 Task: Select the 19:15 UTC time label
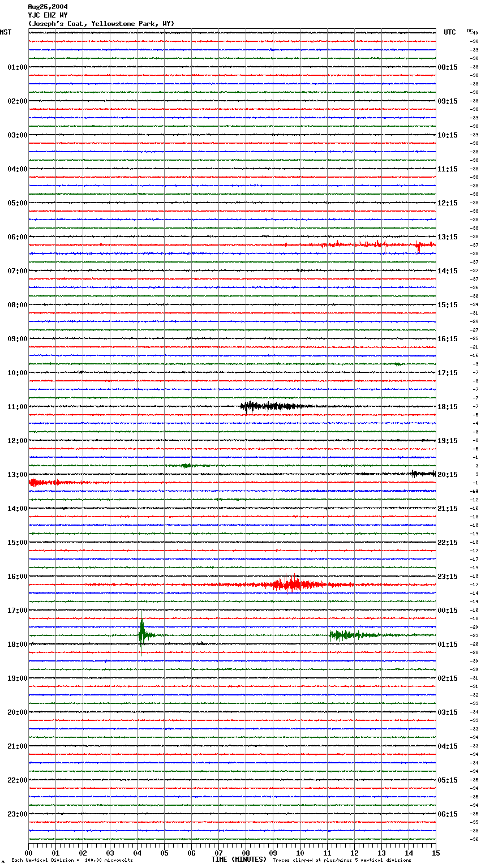(448, 441)
